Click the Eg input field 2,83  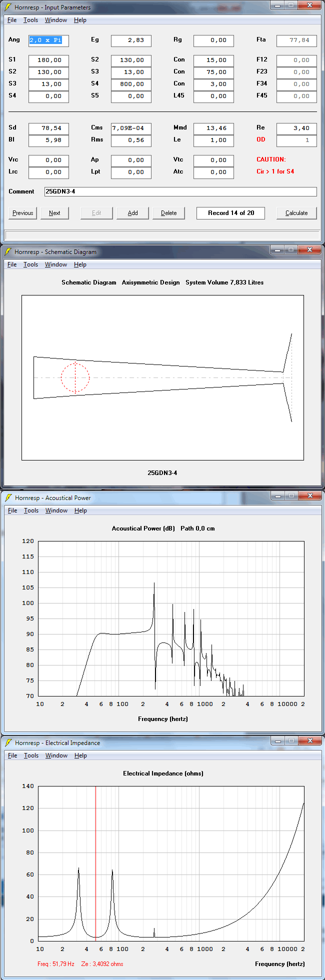tap(131, 40)
